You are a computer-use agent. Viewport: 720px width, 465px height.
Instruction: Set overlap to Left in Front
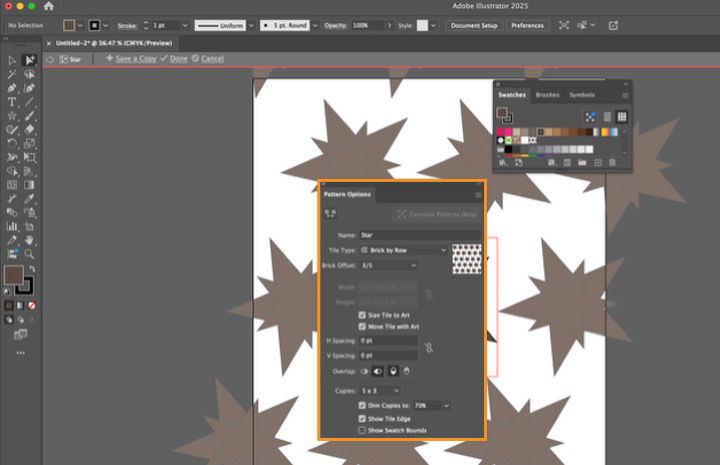pyautogui.click(x=364, y=371)
